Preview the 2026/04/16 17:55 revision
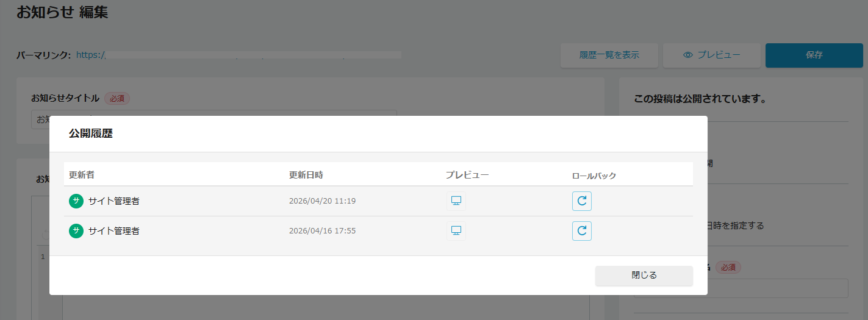868x320 pixels. tap(456, 231)
